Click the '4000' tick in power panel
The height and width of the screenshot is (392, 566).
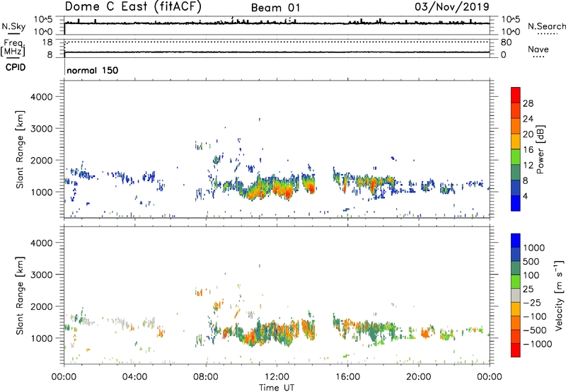[42, 97]
